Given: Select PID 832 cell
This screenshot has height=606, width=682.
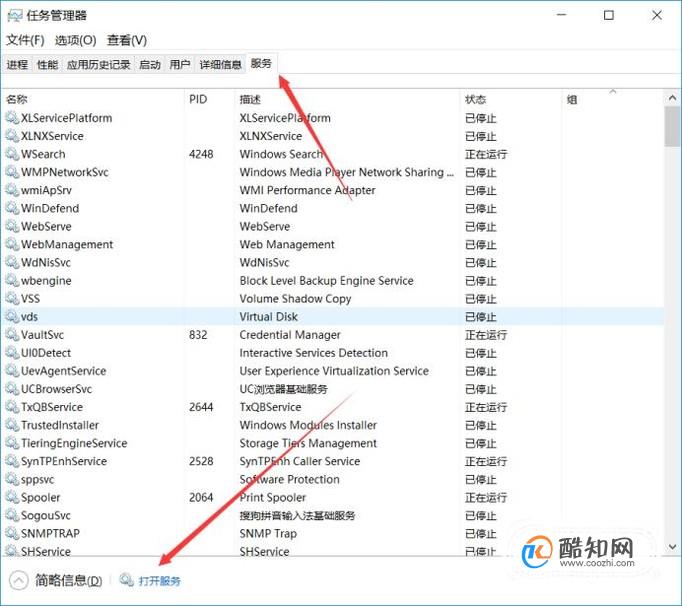Looking at the screenshot, I should pos(198,335).
